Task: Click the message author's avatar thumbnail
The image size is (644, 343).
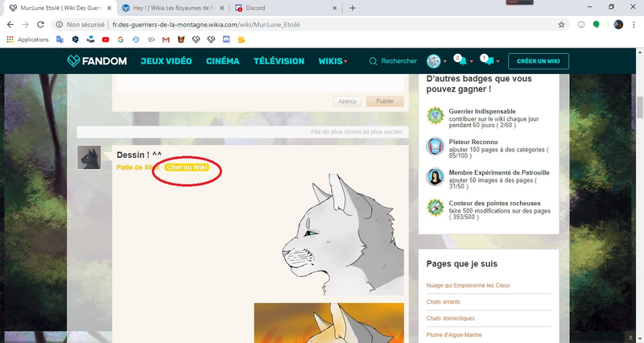Action: 89,158
